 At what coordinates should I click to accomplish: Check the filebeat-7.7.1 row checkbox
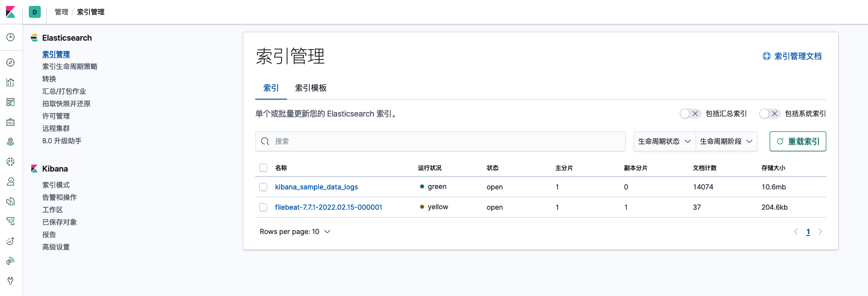pyautogui.click(x=263, y=207)
